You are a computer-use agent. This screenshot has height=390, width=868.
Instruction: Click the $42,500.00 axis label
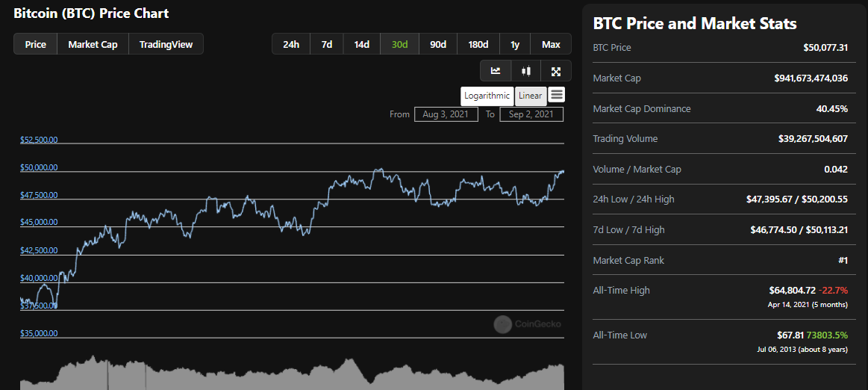click(39, 250)
